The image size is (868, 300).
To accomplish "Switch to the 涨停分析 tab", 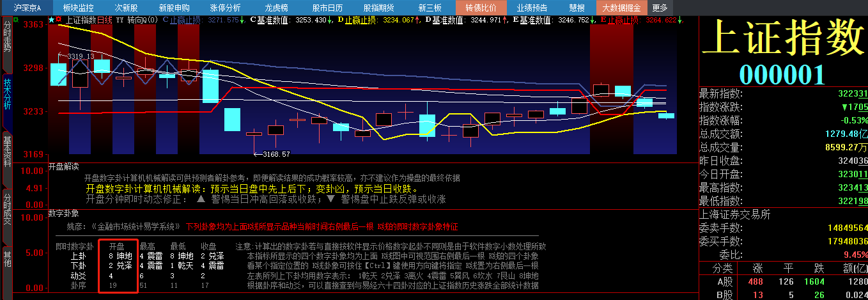I will (225, 8).
